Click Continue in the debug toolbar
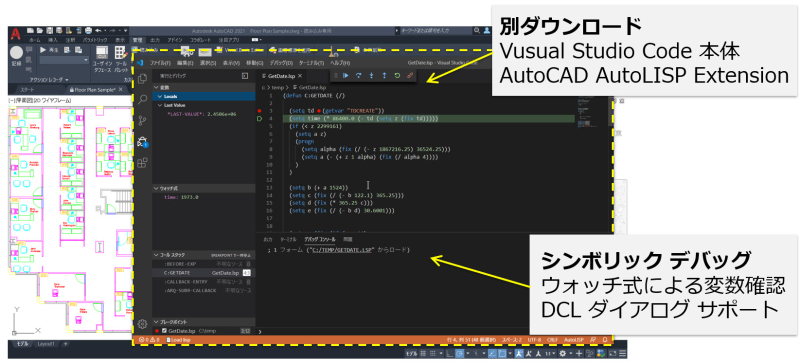The image size is (800, 364). [x=346, y=76]
